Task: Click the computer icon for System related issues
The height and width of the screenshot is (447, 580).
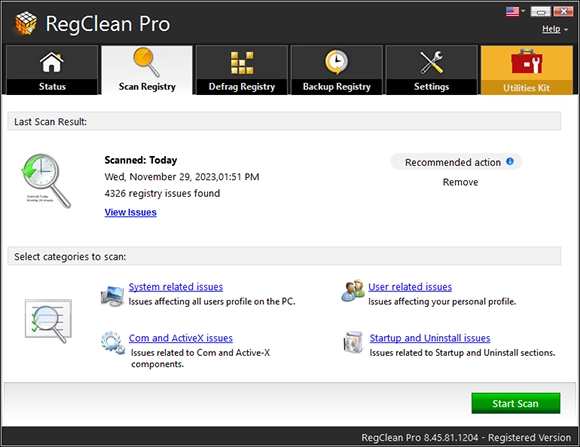Action: [x=112, y=296]
